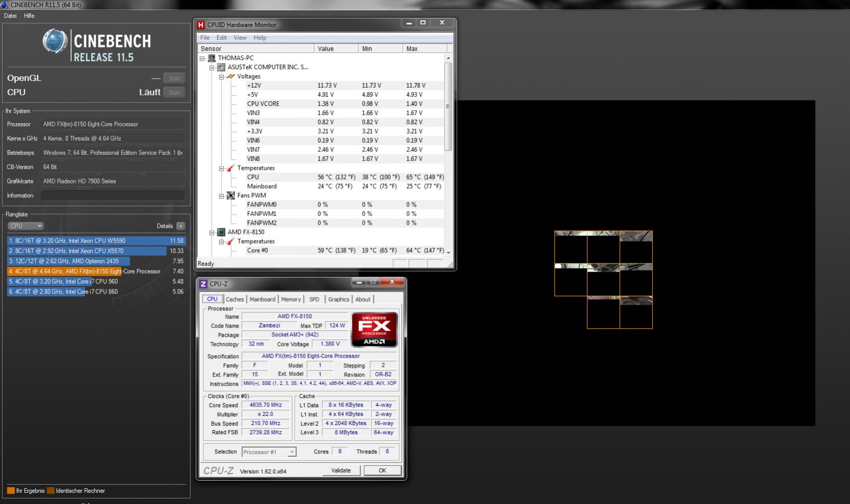Select the Intel Xeon CPU W5590 ranking row
The height and width of the screenshot is (504, 850).
click(96, 241)
